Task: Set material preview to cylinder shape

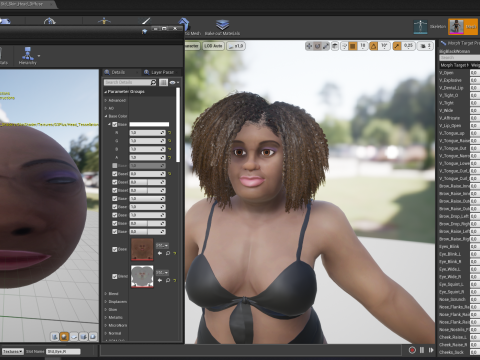Action: 55,337
